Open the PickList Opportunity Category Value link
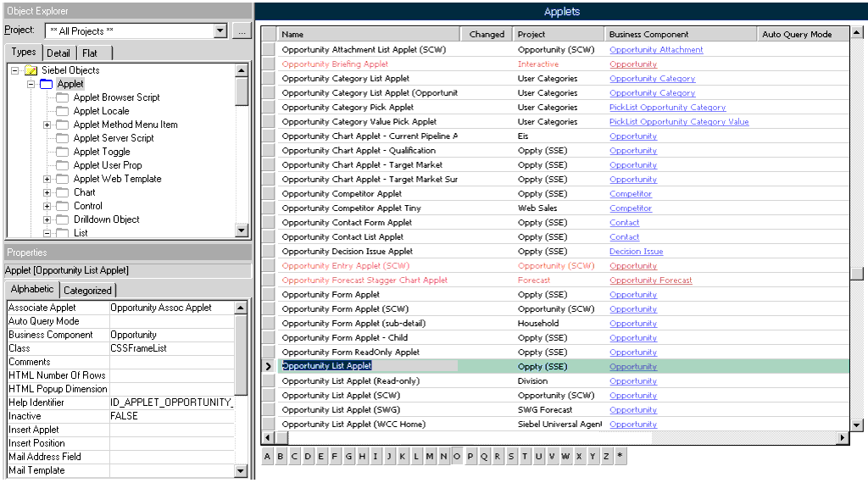The height and width of the screenshot is (483, 868). click(x=679, y=122)
